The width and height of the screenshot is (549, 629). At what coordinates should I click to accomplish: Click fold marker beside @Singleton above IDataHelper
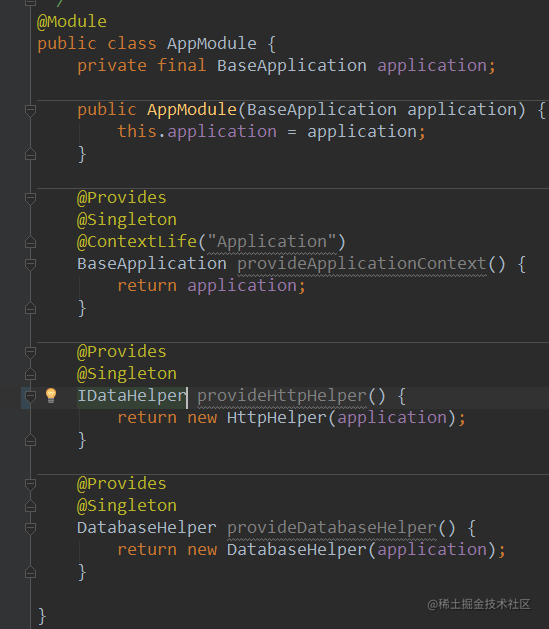point(30,374)
